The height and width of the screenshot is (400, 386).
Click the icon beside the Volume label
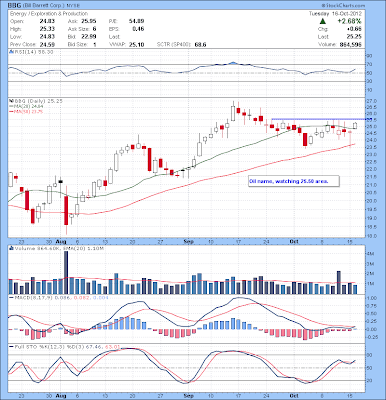[x=11, y=248]
